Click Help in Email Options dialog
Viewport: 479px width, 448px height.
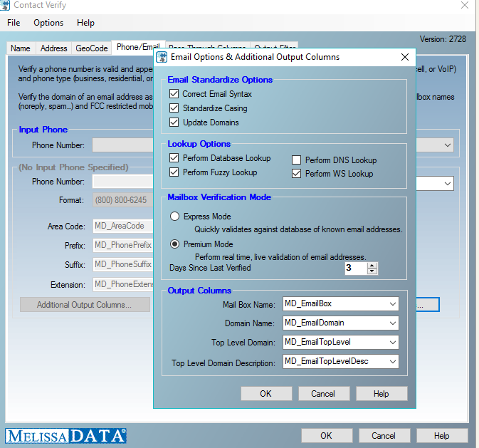[x=381, y=394]
